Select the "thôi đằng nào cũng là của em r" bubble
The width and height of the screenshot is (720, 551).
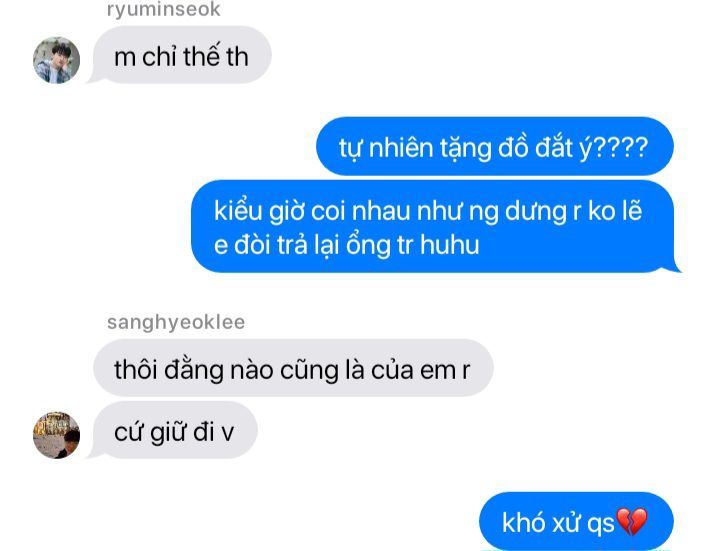(293, 368)
